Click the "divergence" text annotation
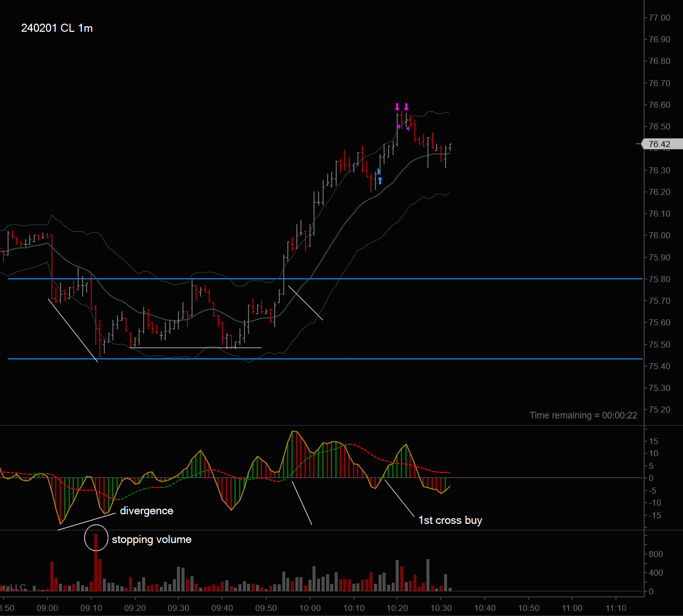Screen dimensions: 683x616 pos(147,511)
